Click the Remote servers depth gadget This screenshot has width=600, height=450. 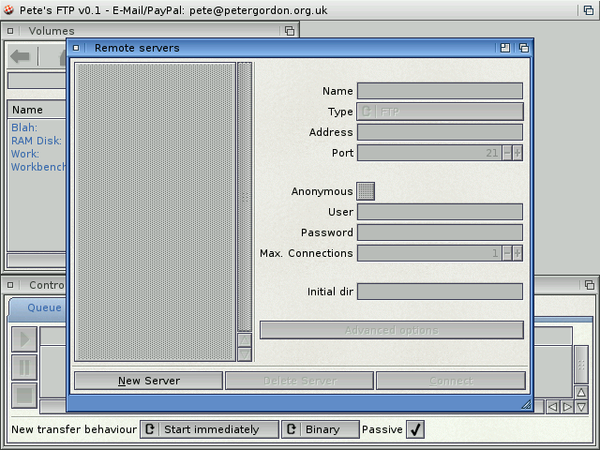pos(523,47)
